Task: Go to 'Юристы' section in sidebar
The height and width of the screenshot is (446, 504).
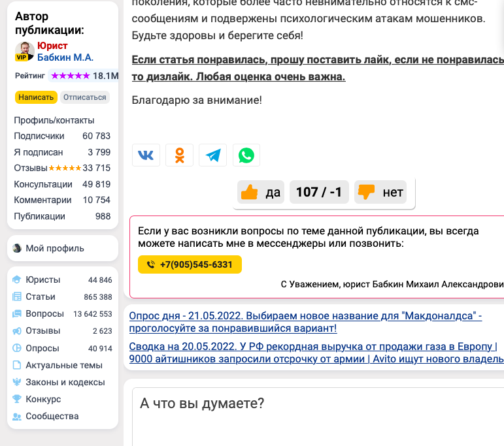Action: [43, 279]
